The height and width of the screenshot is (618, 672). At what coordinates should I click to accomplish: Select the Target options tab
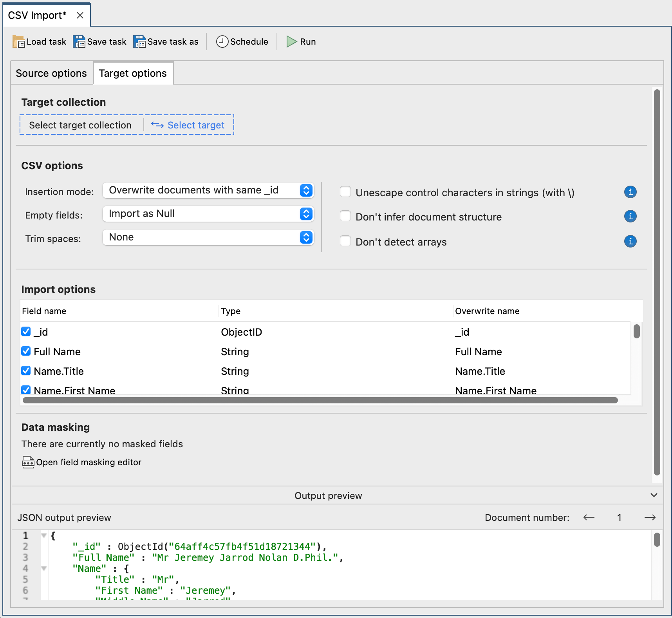tap(133, 73)
